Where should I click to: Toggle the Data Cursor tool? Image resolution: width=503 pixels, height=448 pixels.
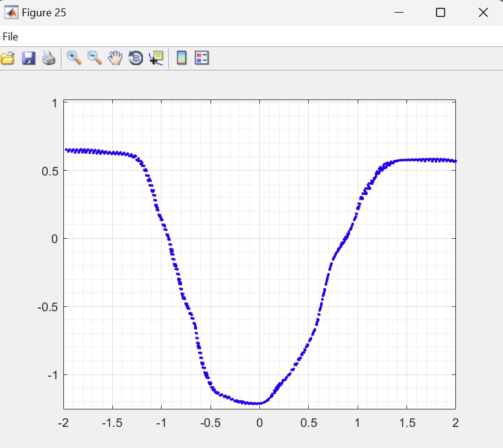(x=156, y=58)
